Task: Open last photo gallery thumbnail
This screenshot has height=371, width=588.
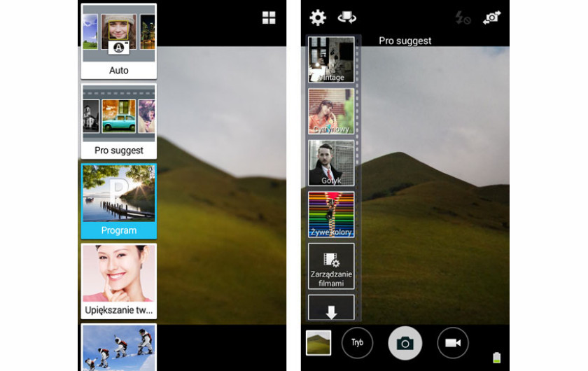Action: tap(318, 342)
